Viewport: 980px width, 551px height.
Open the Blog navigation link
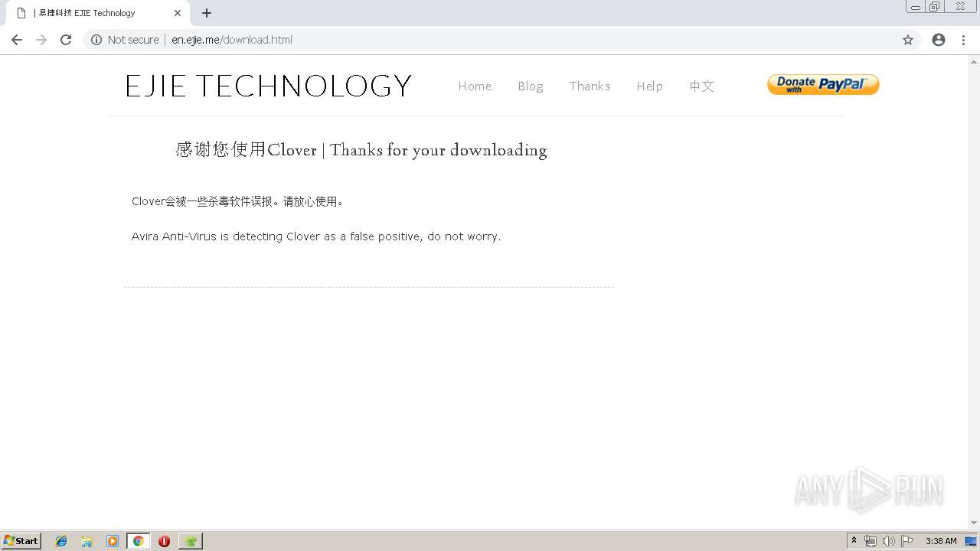coord(531,86)
